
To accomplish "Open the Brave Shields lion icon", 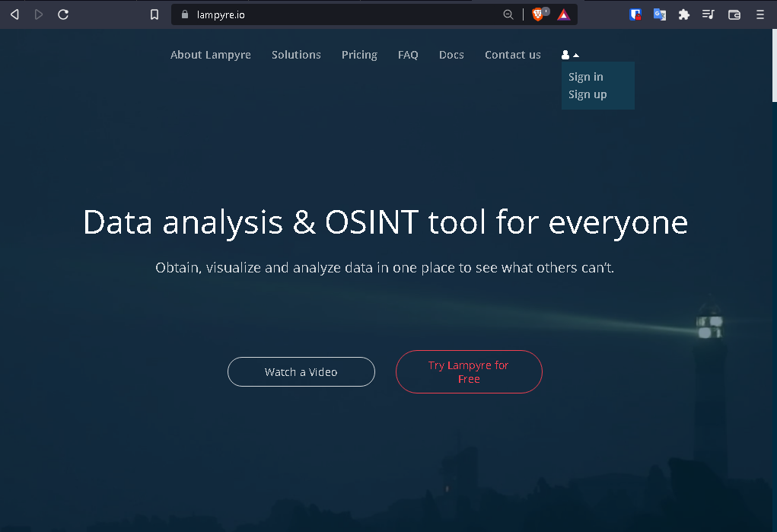I will 540,14.
